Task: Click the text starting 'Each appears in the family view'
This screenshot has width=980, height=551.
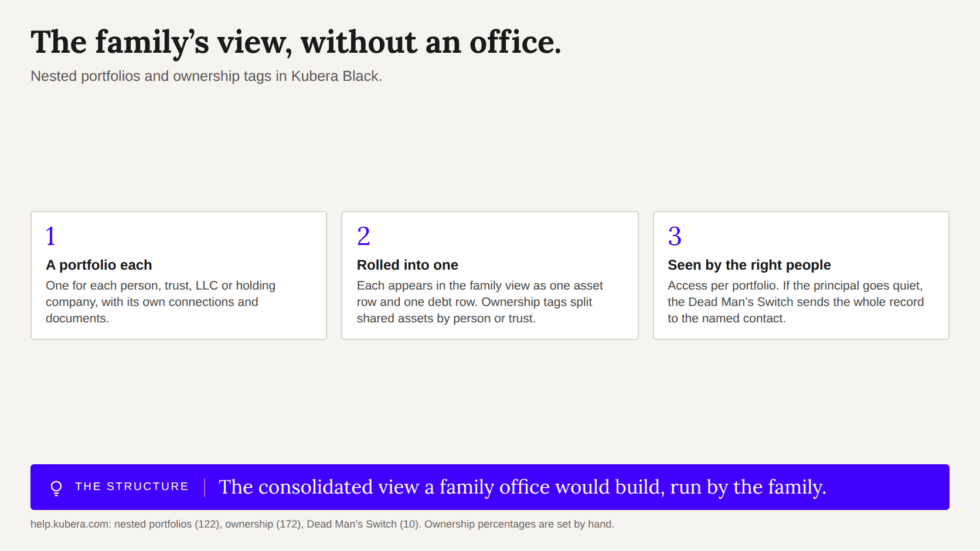Action: click(x=479, y=302)
